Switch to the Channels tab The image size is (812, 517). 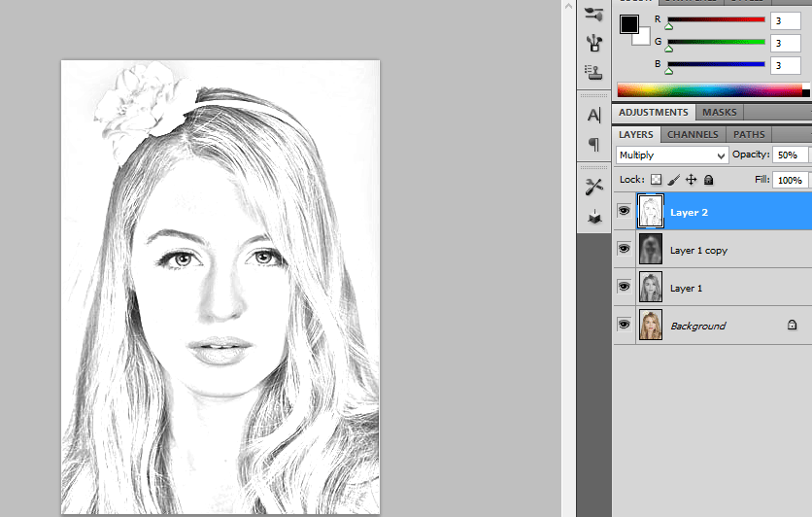click(693, 135)
